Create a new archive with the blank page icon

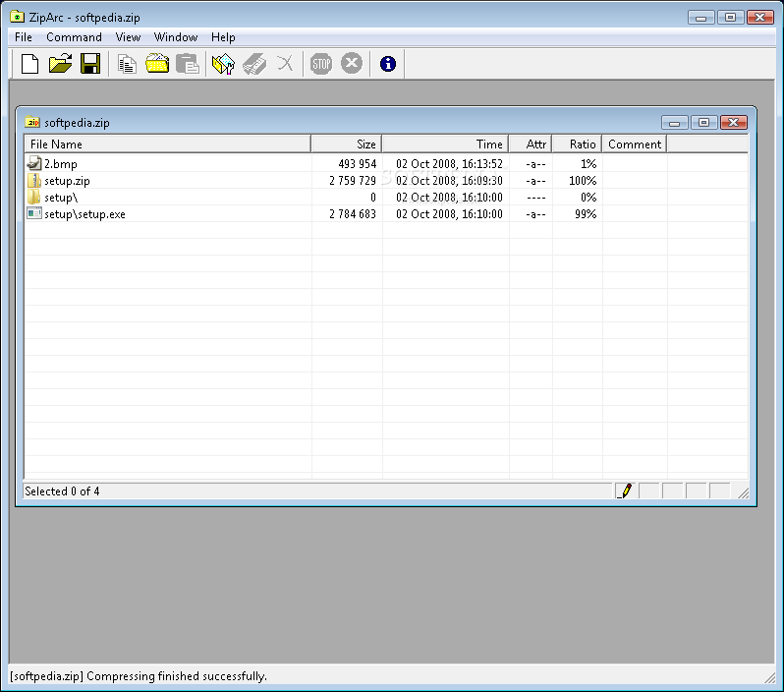click(30, 64)
